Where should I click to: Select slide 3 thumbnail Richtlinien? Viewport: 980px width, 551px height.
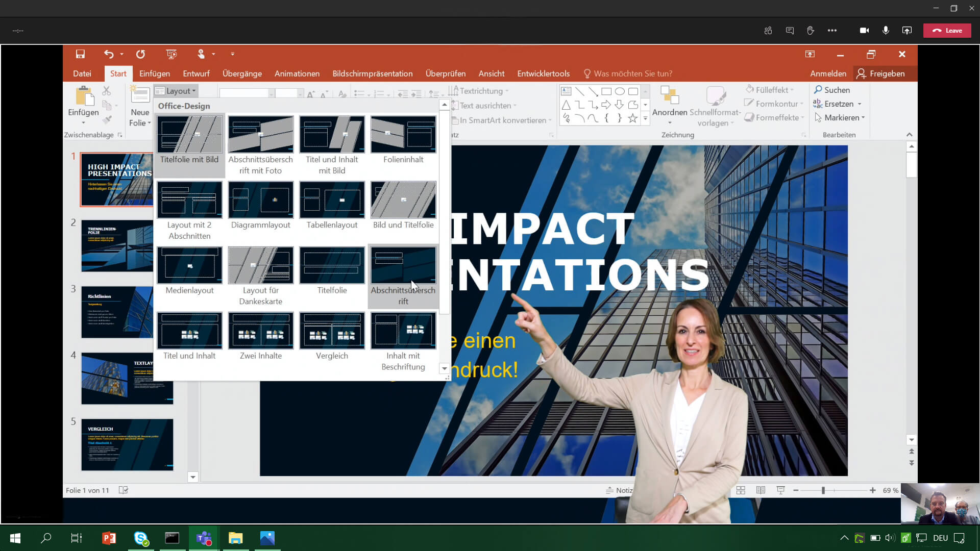click(117, 312)
